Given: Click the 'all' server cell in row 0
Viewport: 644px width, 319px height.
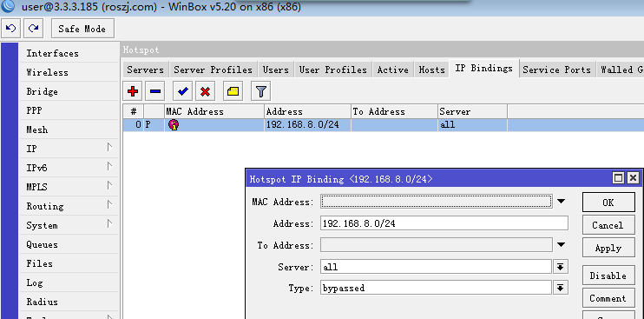Looking at the screenshot, I should tap(472, 125).
